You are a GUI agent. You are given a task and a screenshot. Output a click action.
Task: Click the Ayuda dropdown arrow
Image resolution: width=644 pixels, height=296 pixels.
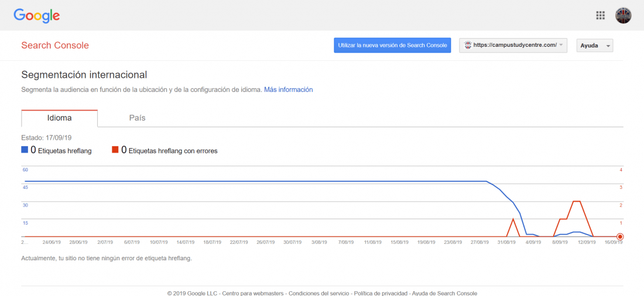(x=608, y=46)
